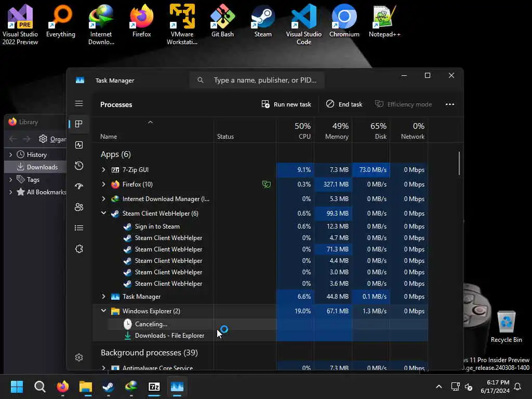The height and width of the screenshot is (399, 532).
Task: Sort processes by the Name column
Action: tap(109, 137)
